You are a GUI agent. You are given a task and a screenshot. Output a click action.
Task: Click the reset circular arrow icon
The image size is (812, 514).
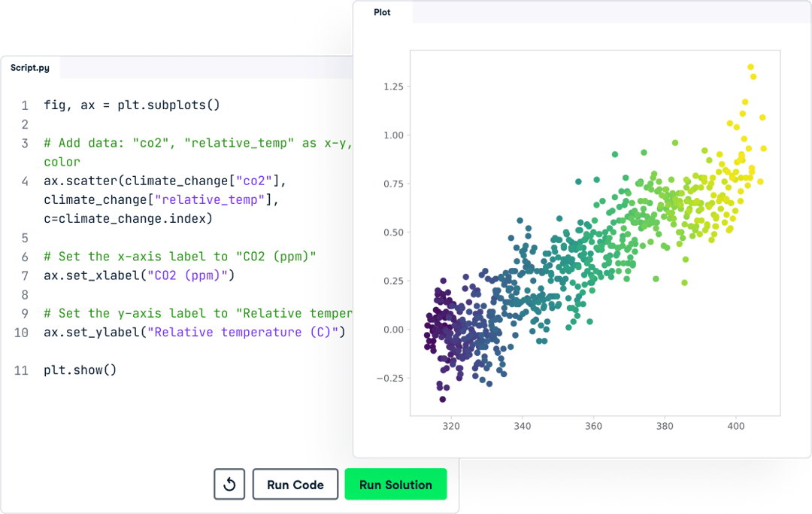coord(229,484)
